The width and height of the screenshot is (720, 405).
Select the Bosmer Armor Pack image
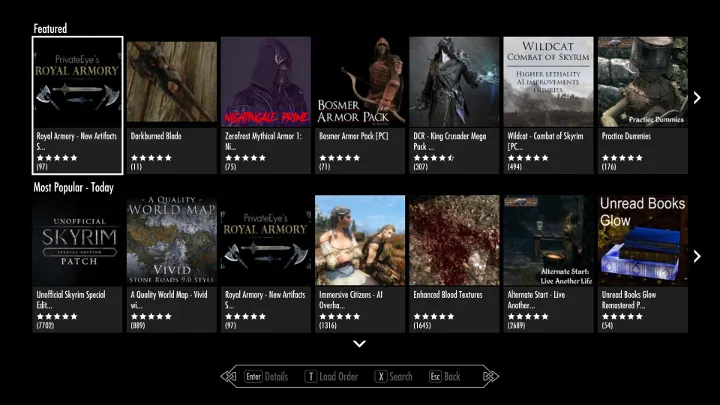pyautogui.click(x=360, y=82)
